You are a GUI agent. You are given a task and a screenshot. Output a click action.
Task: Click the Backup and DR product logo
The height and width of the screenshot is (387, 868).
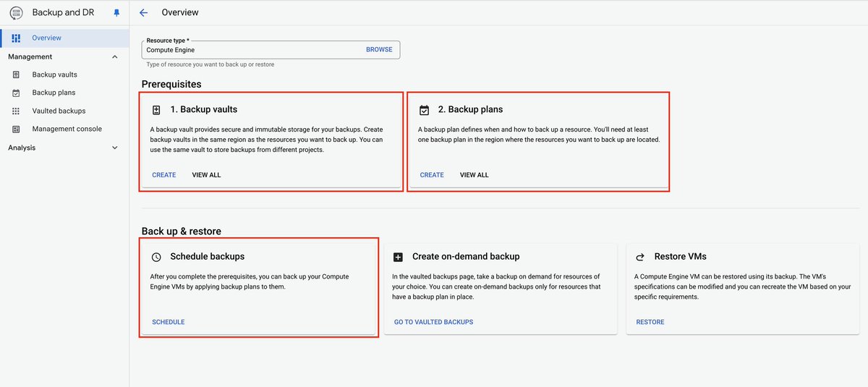tap(16, 13)
